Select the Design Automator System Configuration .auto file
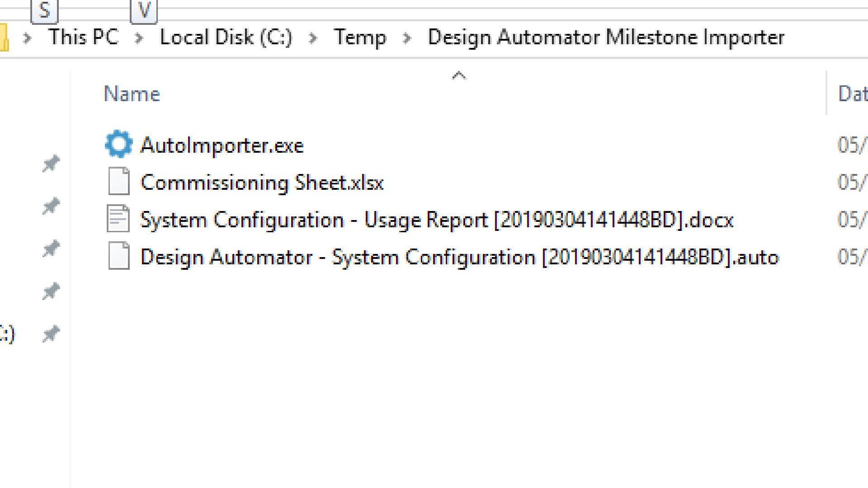This screenshot has width=868, height=488. (x=460, y=257)
